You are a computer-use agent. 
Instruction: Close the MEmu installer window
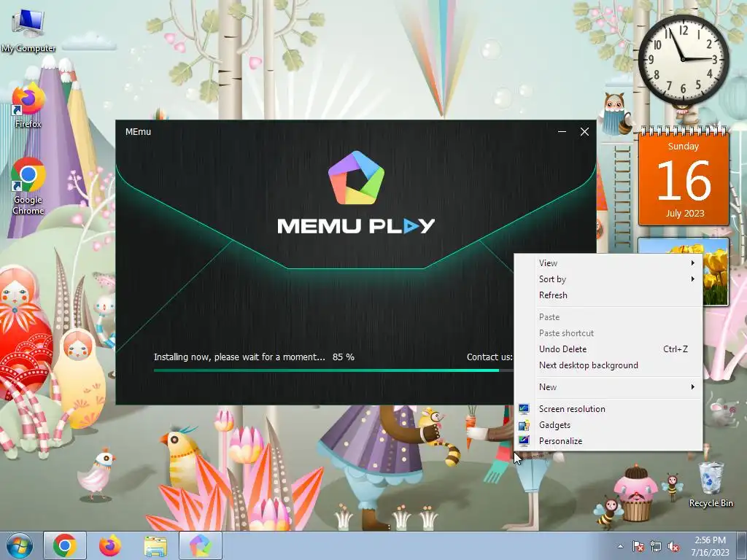pos(584,132)
